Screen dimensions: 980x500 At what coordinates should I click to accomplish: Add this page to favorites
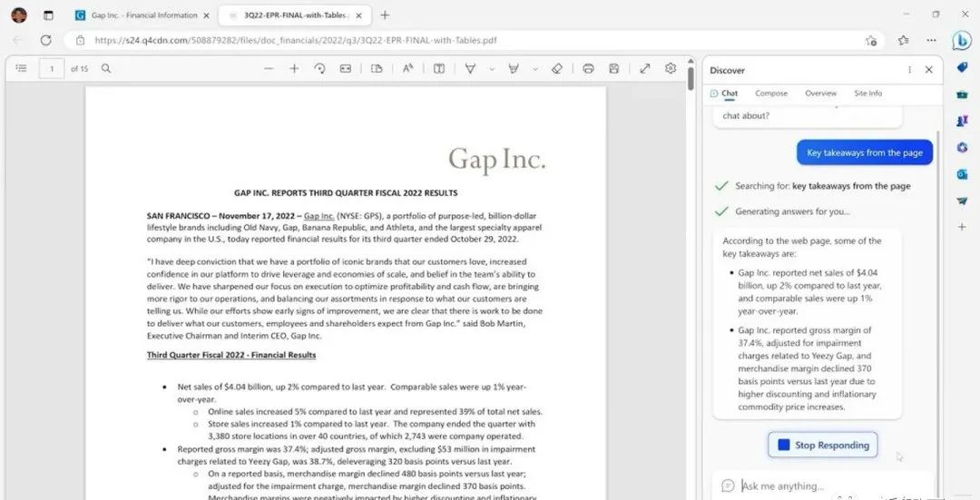pos(871,40)
